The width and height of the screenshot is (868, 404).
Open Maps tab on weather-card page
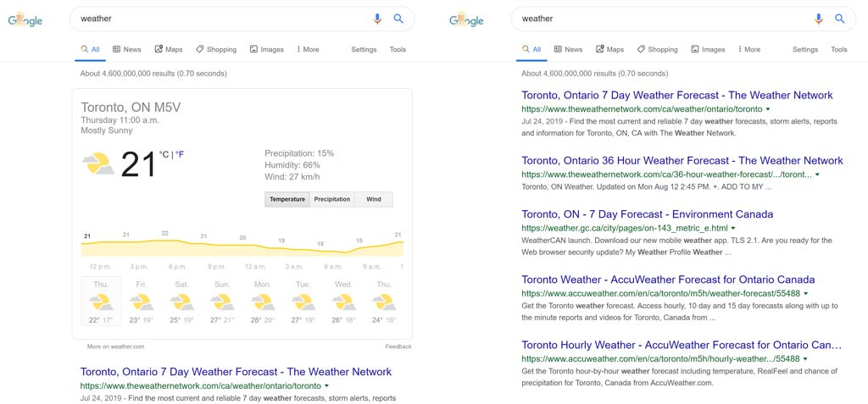pos(169,49)
